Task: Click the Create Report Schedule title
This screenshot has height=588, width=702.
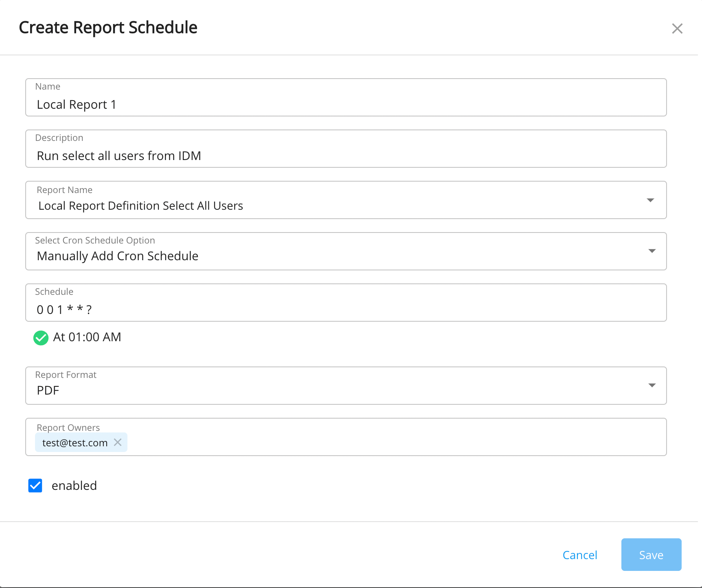Action: coord(108,28)
